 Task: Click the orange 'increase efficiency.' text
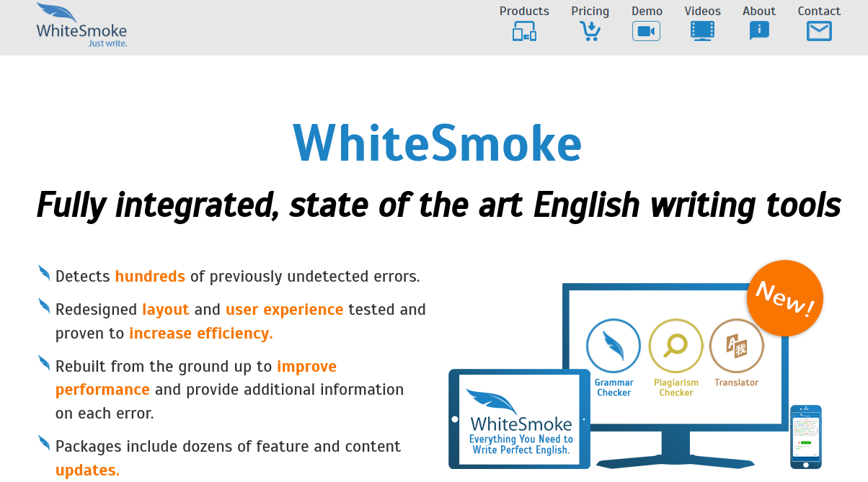(x=201, y=334)
